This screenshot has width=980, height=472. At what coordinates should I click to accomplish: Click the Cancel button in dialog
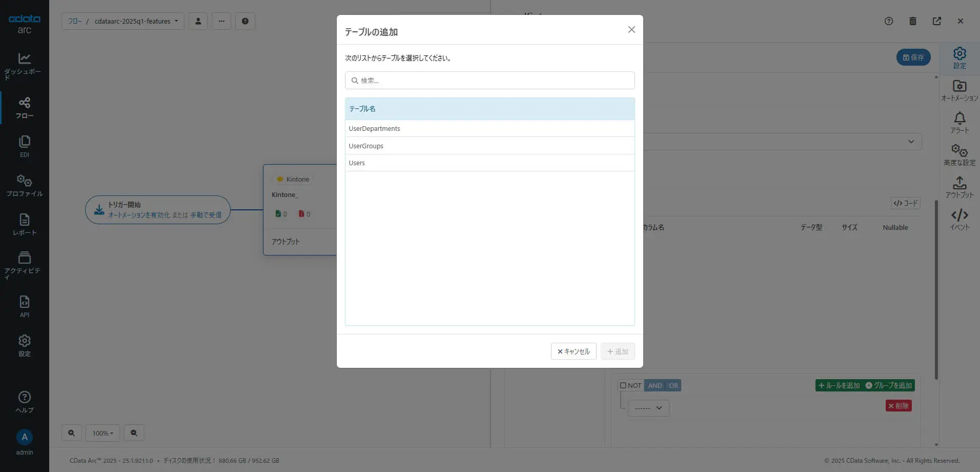pyautogui.click(x=573, y=351)
